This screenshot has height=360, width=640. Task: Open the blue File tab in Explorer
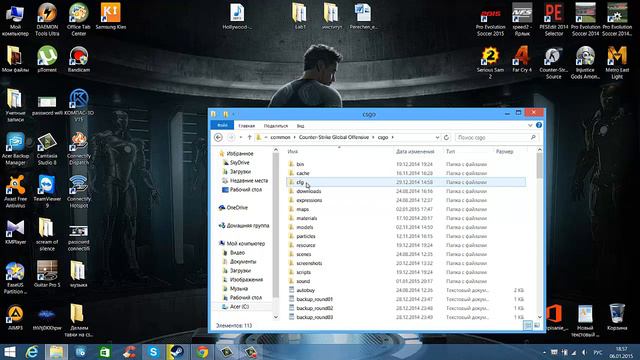[222, 125]
